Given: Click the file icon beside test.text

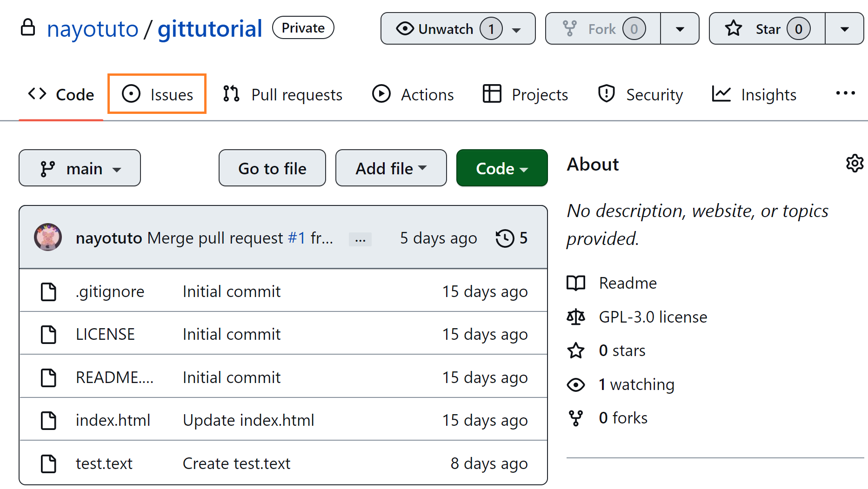Looking at the screenshot, I should tap(48, 463).
